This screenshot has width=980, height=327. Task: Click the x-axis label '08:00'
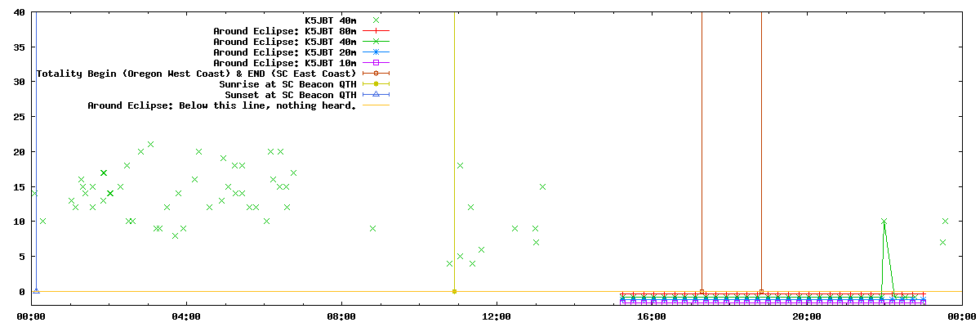[x=341, y=316]
